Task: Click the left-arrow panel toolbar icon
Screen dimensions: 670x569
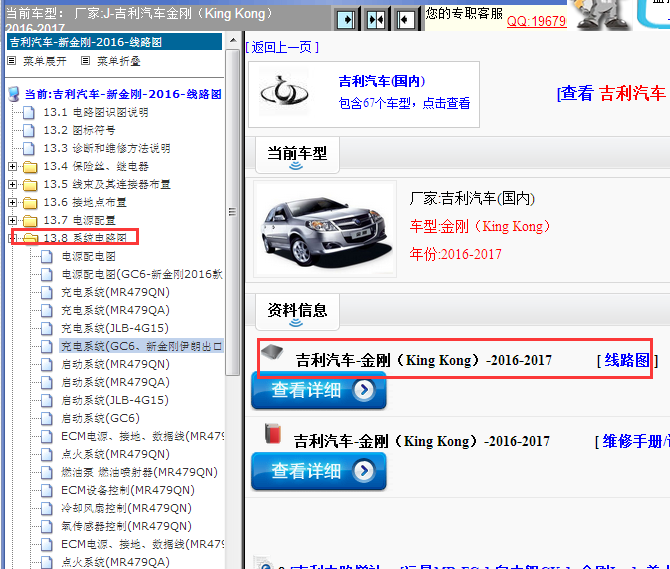Action: 406,20
